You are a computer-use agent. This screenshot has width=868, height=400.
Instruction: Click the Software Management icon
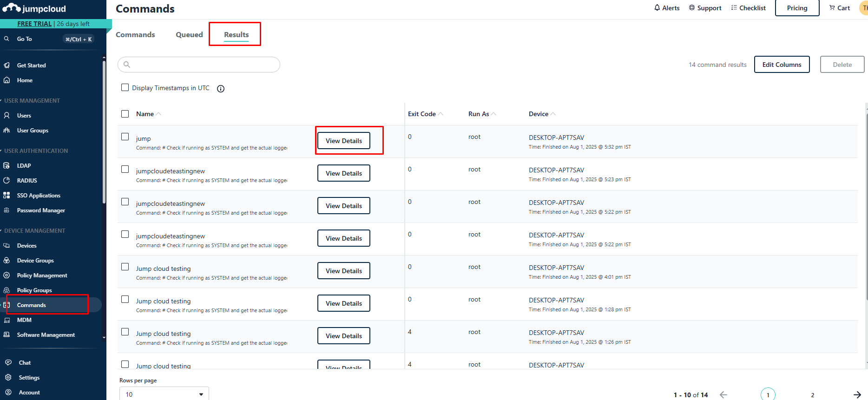[7, 335]
